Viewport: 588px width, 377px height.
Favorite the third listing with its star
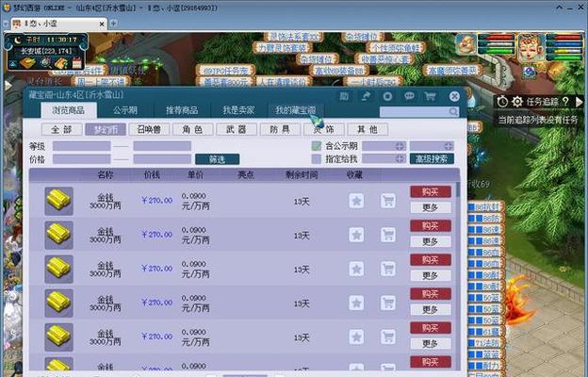point(356,269)
